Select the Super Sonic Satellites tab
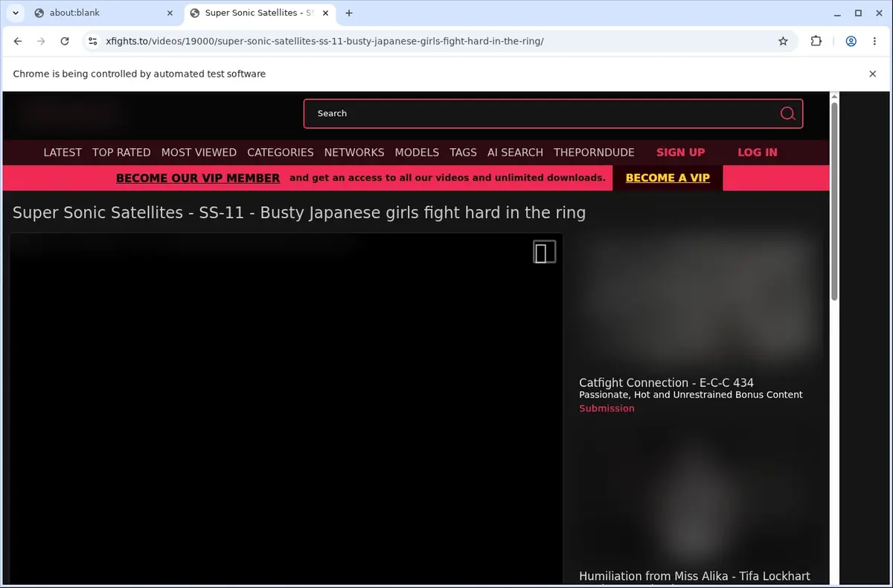Screen dimensions: 893x588 [x=260, y=13]
